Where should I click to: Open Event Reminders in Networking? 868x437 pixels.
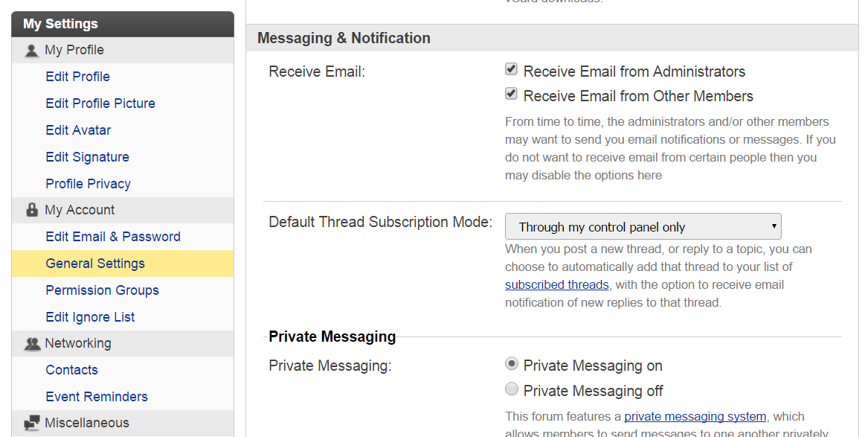coord(97,397)
